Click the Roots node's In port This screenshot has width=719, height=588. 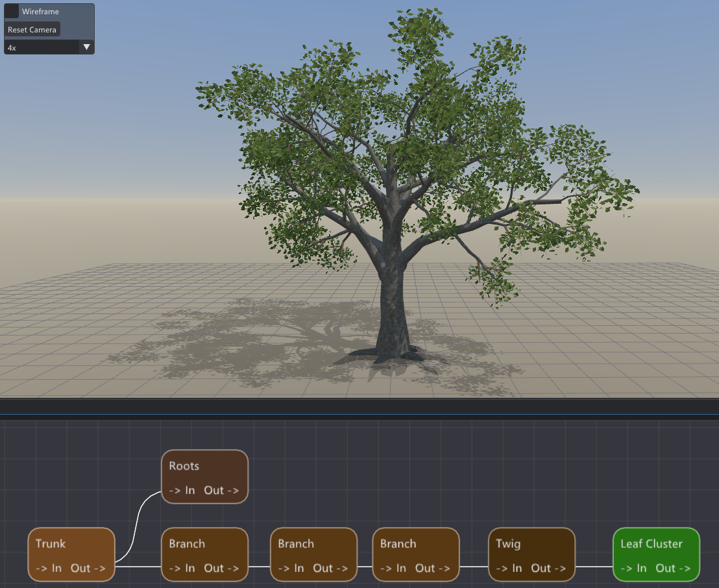182,490
